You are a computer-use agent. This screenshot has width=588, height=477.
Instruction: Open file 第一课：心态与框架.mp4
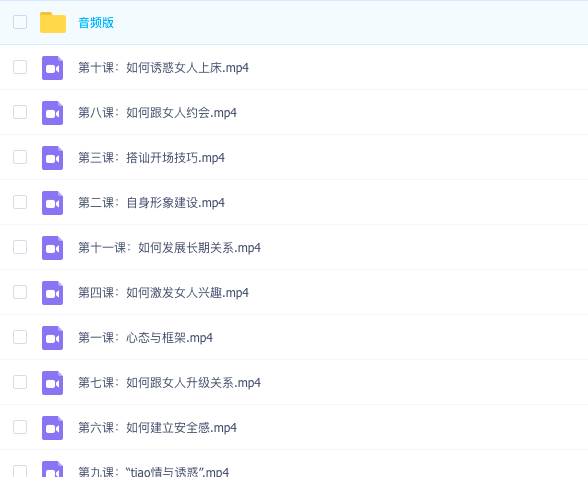pyautogui.click(x=146, y=338)
